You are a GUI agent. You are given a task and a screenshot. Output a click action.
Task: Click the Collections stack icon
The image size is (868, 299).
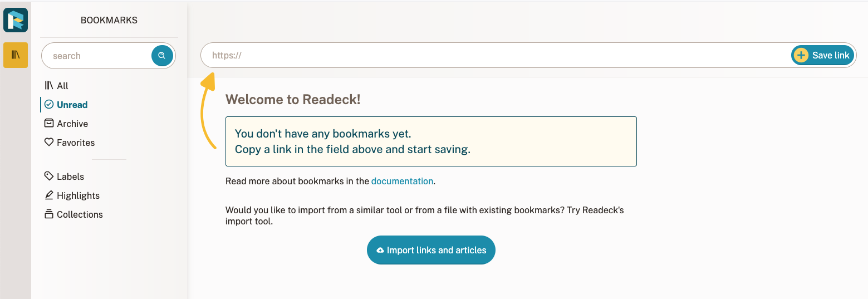click(49, 214)
